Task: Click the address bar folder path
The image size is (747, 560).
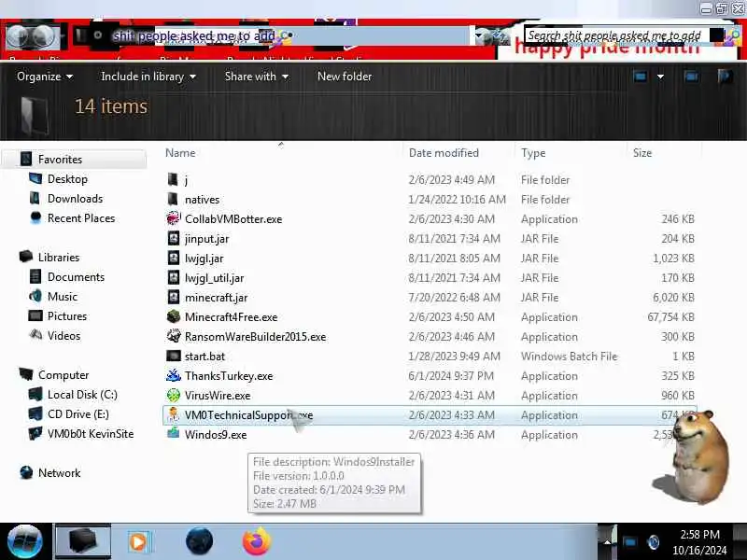Action: [x=193, y=35]
